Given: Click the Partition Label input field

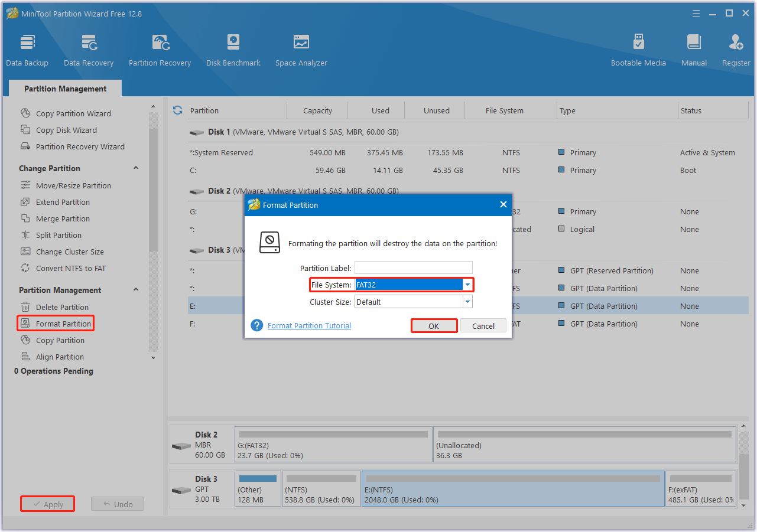Looking at the screenshot, I should (x=414, y=268).
